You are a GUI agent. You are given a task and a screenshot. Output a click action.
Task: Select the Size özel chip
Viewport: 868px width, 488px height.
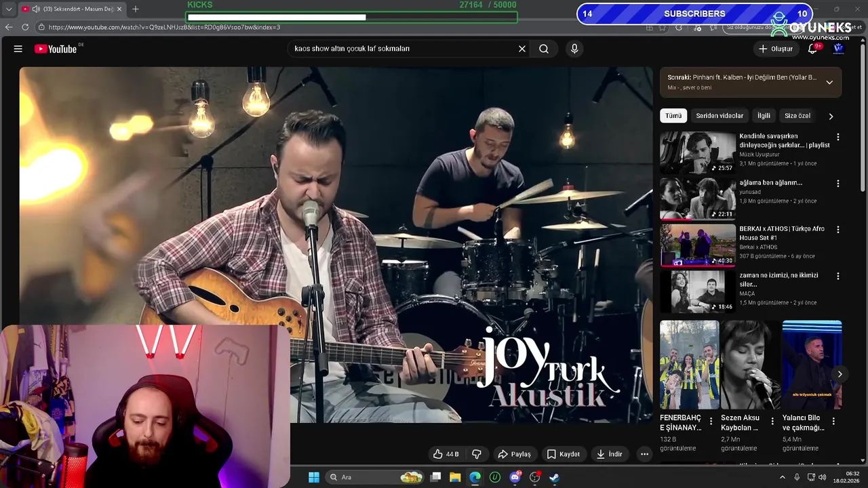[x=797, y=116]
